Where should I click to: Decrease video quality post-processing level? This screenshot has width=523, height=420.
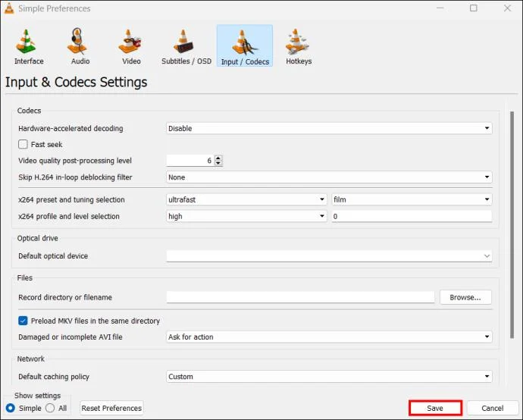(218, 163)
